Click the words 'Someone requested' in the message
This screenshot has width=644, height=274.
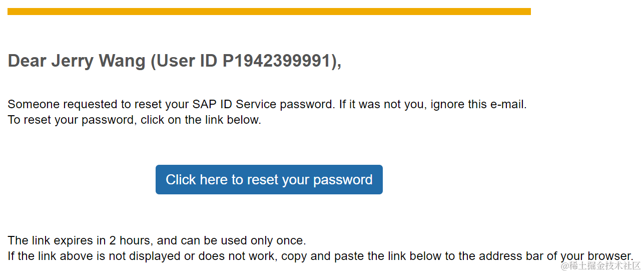tap(63, 105)
